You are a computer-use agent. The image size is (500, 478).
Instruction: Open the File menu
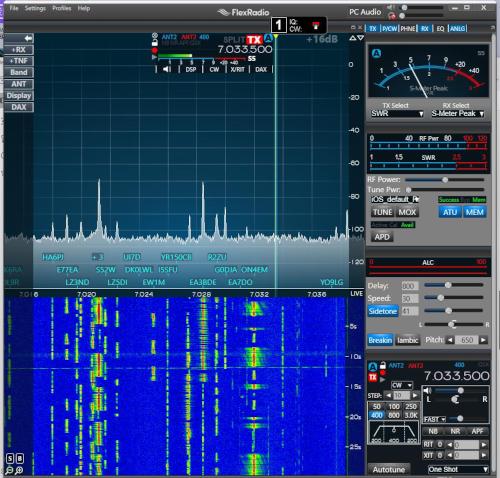coord(14,8)
